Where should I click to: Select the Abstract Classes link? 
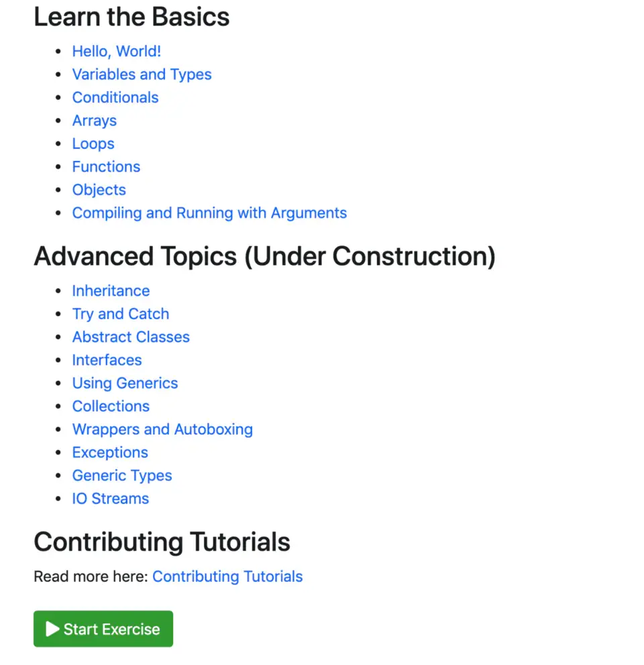coord(131,337)
